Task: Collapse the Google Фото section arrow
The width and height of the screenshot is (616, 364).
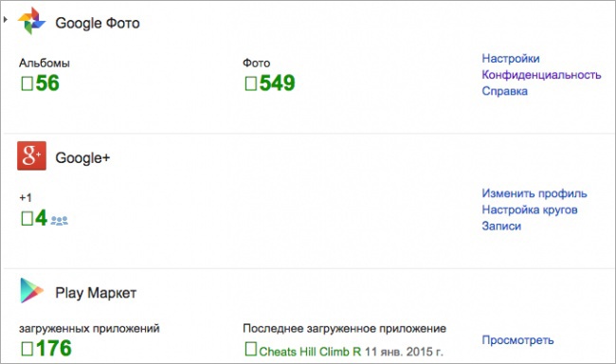Action: [x=5, y=19]
